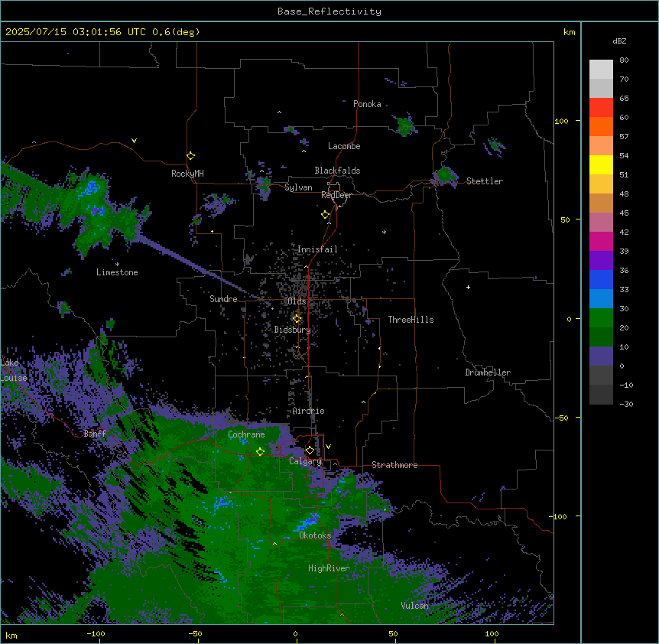Click the white asterisk above Limestone
Image resolution: width=659 pixels, height=644 pixels.
(117, 265)
